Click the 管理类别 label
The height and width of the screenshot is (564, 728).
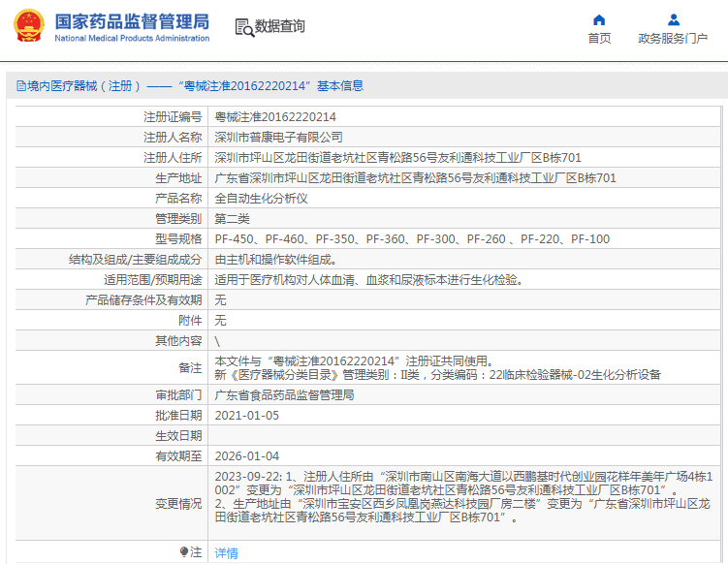coord(178,219)
